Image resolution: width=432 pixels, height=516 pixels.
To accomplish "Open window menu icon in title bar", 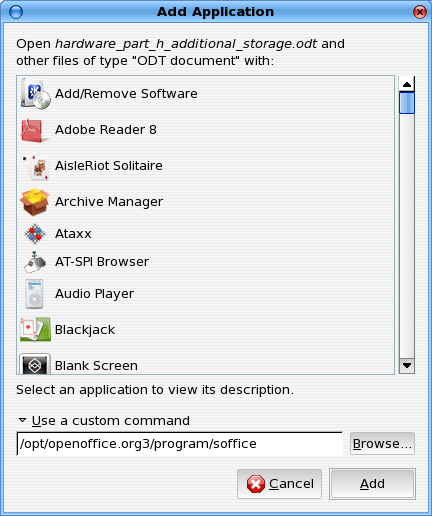I will pyautogui.click(x=16, y=12).
